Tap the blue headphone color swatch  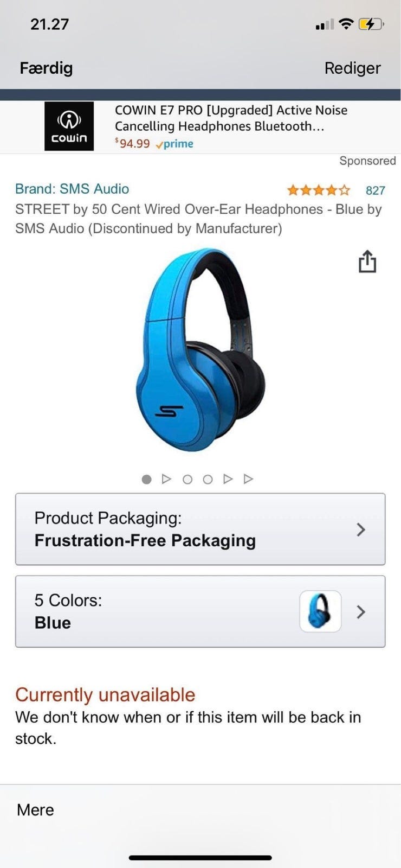(320, 611)
